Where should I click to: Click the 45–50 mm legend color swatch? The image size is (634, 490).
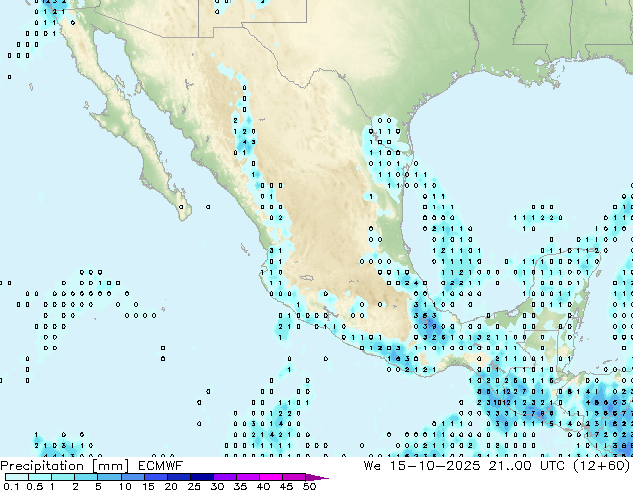click(294, 477)
